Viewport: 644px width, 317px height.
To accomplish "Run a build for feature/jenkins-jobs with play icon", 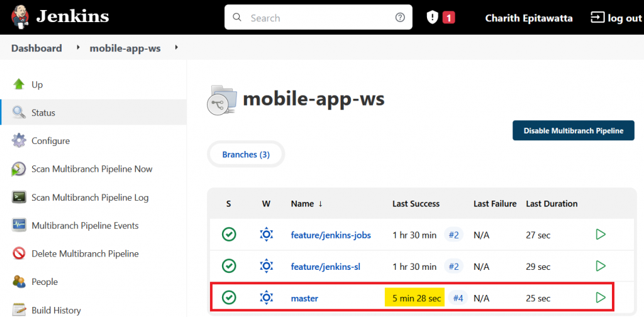I will 601,235.
